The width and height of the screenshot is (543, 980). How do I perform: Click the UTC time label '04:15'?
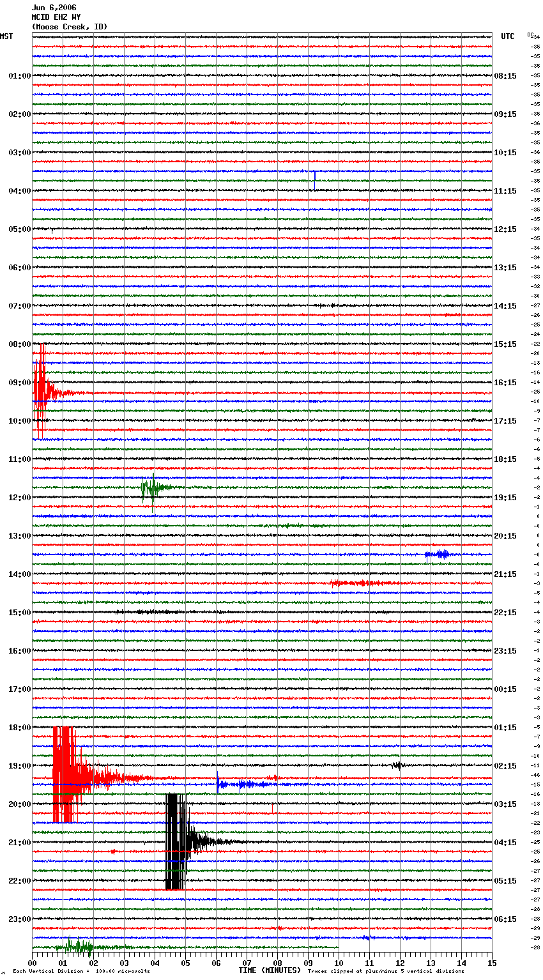pyautogui.click(x=505, y=843)
